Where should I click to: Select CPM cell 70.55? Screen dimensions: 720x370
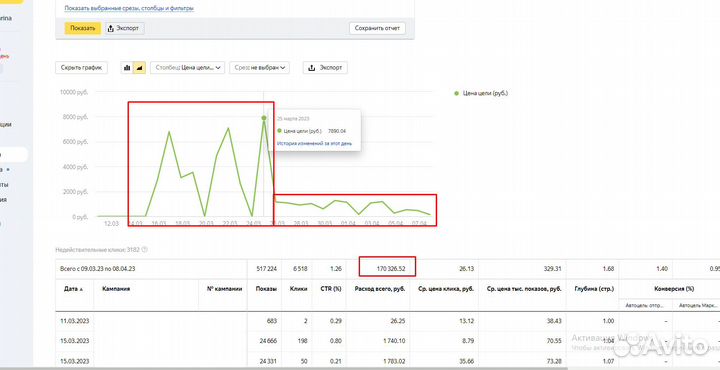pyautogui.click(x=554, y=341)
